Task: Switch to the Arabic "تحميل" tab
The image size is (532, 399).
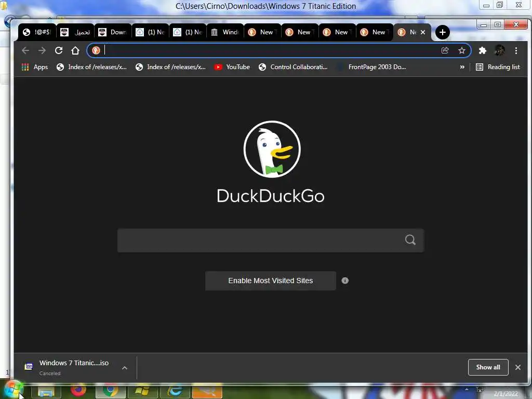Action: pyautogui.click(x=75, y=32)
